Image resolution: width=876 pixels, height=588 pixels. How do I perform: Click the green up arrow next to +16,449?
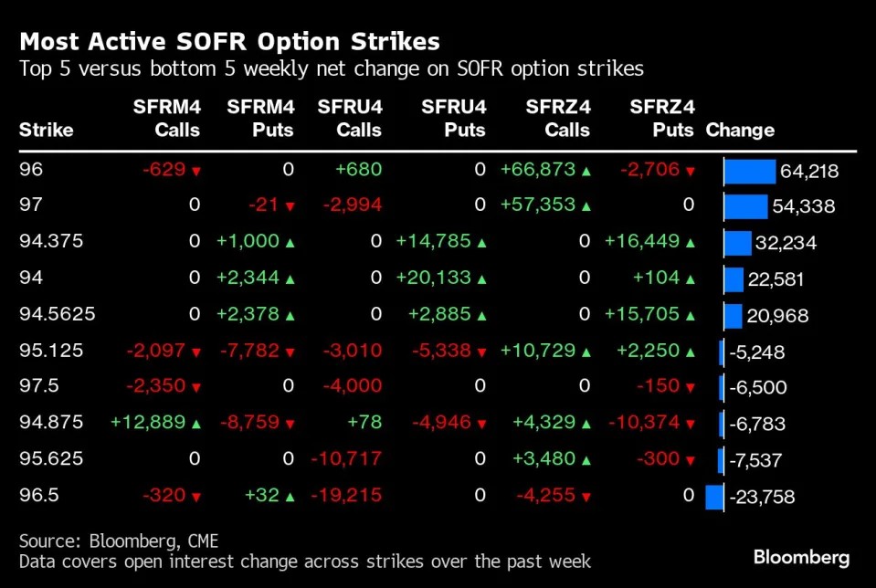(x=690, y=243)
